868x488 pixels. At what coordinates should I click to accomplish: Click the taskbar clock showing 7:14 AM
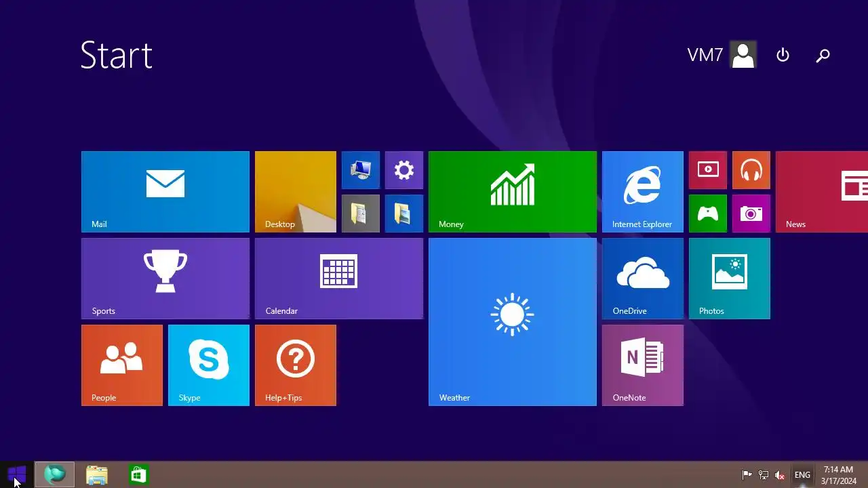(839, 475)
